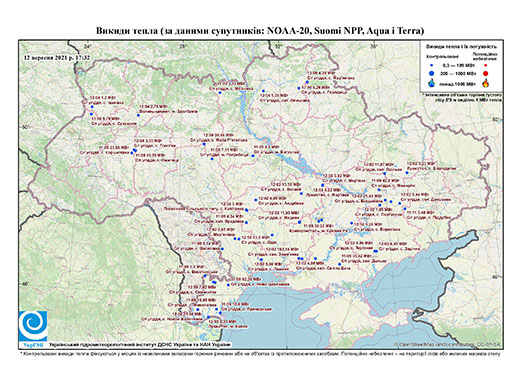520x368 pixels.
Task: Click the large red circle in legend
Action: 486,73
